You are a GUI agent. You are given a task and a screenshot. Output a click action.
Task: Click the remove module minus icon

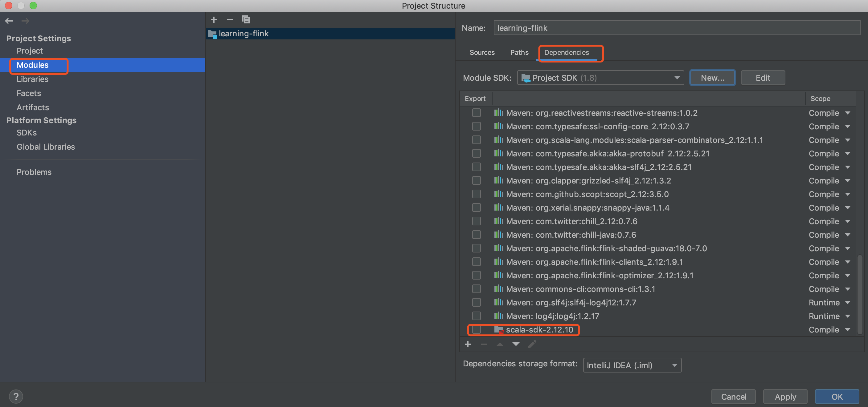point(230,20)
